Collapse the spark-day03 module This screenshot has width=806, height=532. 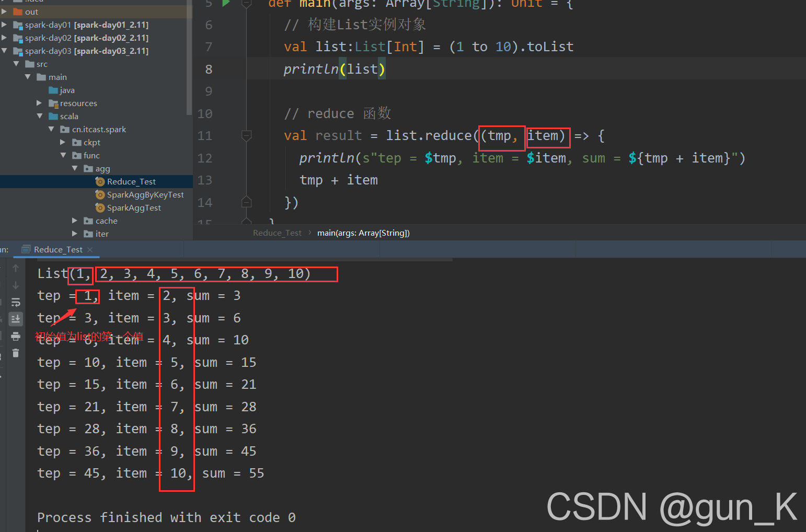point(4,51)
